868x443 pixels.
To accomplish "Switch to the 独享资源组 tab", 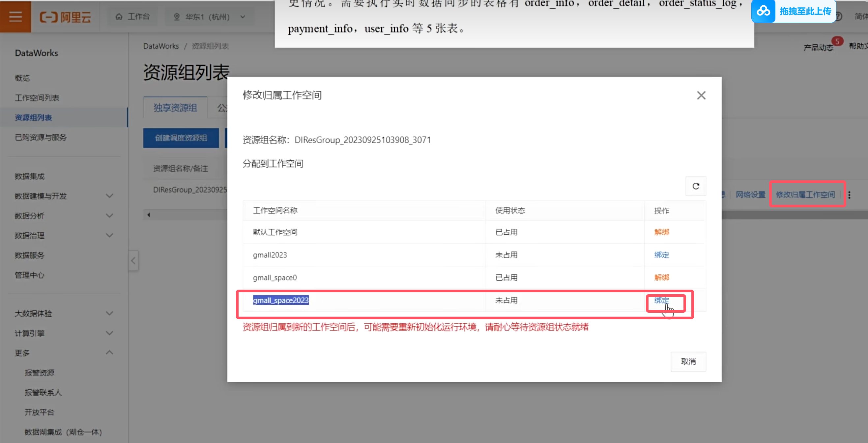I will [x=175, y=108].
